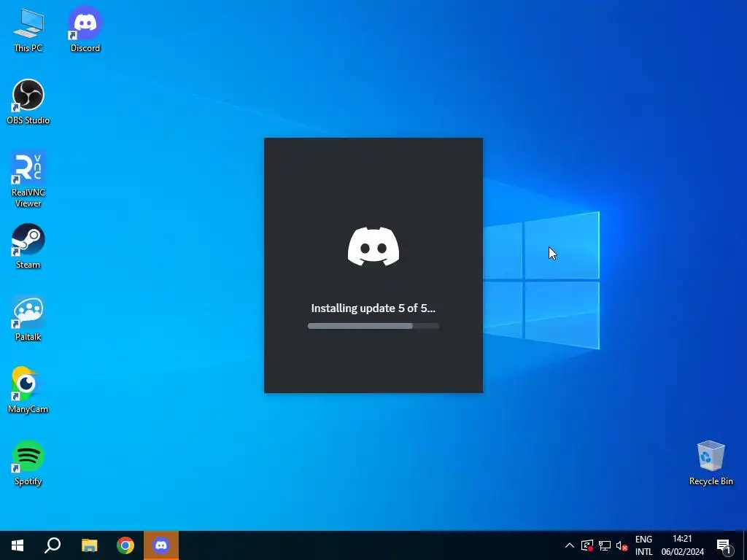747x560 pixels.
Task: Click the Show Desktop sliver at taskbar end
Action: [745, 545]
